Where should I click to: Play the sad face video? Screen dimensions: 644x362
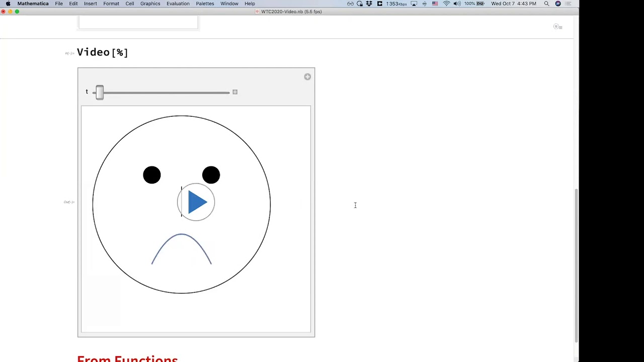[x=196, y=202]
